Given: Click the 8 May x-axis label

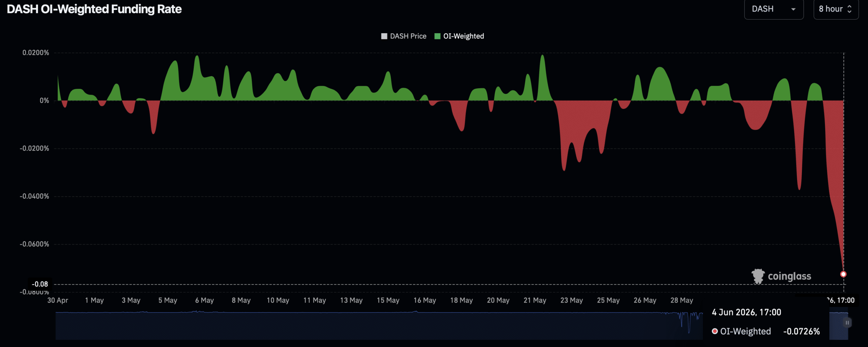Looking at the screenshot, I should pos(241,300).
